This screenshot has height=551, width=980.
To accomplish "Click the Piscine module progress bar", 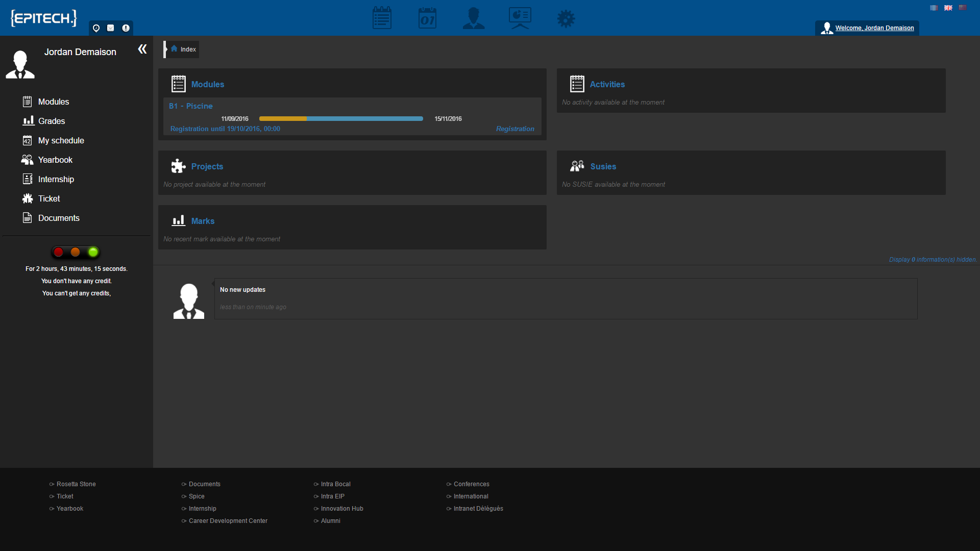I will (x=341, y=119).
